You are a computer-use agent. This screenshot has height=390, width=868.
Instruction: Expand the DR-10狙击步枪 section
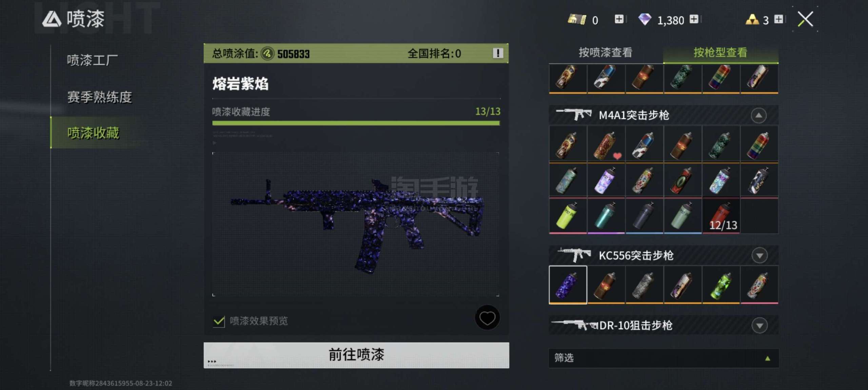[x=759, y=326]
